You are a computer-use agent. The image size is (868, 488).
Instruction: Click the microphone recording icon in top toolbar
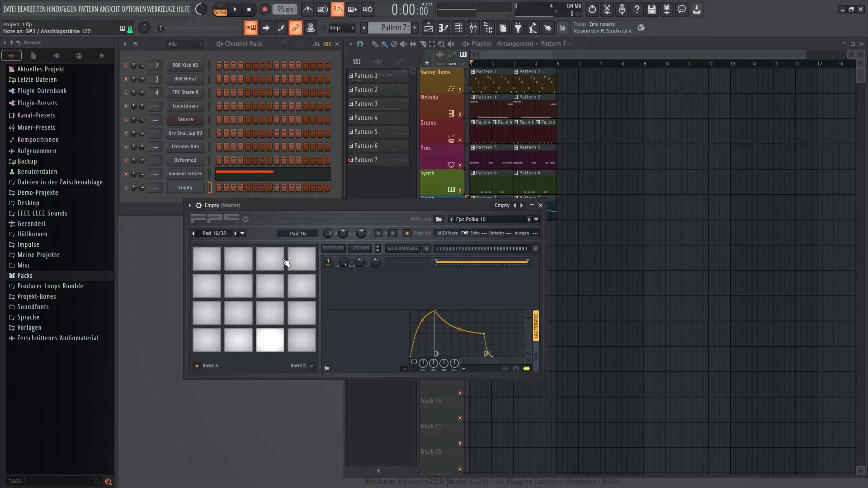(622, 9)
